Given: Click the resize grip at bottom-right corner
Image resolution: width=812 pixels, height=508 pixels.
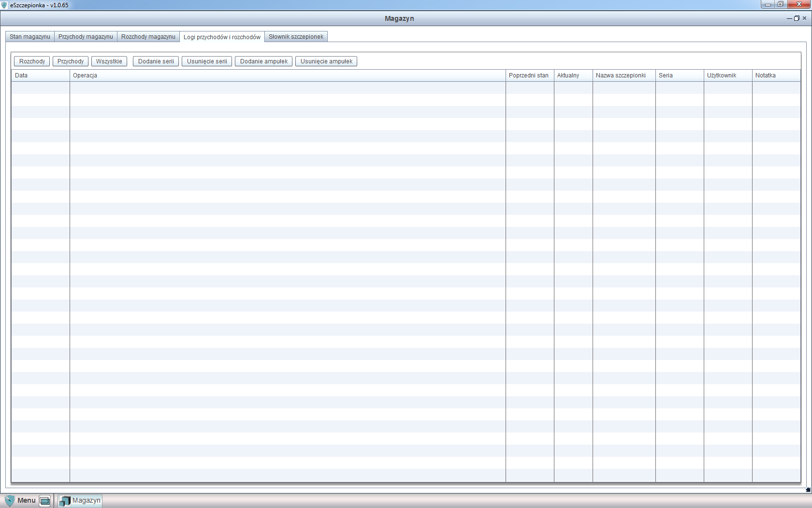Looking at the screenshot, I should (x=808, y=490).
